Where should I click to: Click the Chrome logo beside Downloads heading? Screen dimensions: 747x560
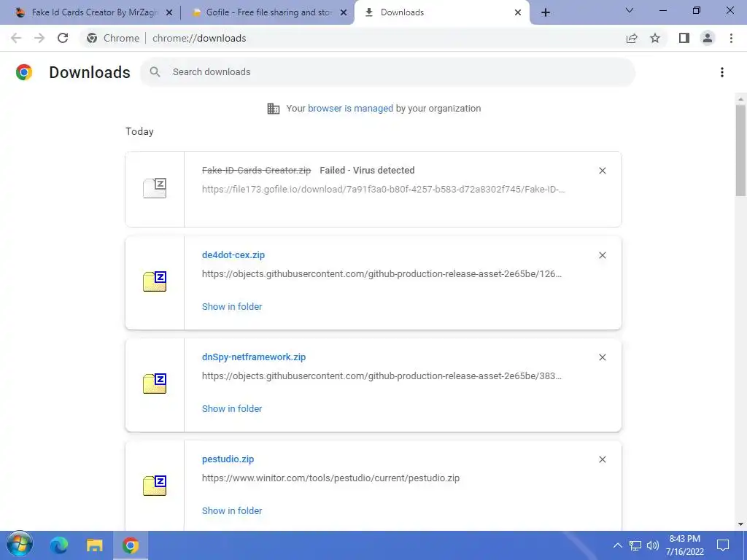click(x=24, y=72)
